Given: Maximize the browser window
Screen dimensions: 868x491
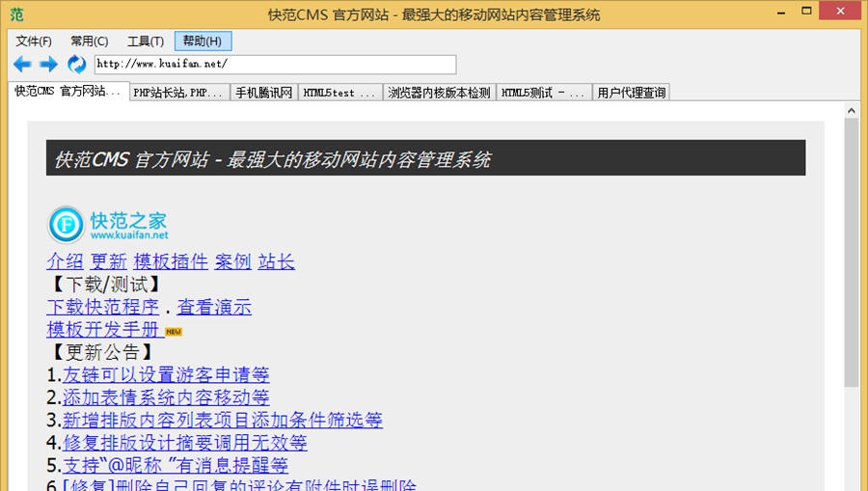Looking at the screenshot, I should pos(806,11).
